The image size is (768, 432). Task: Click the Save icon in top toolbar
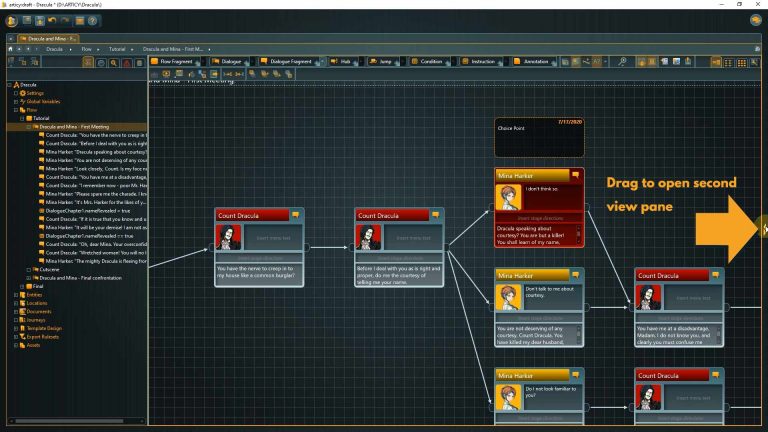[40, 21]
